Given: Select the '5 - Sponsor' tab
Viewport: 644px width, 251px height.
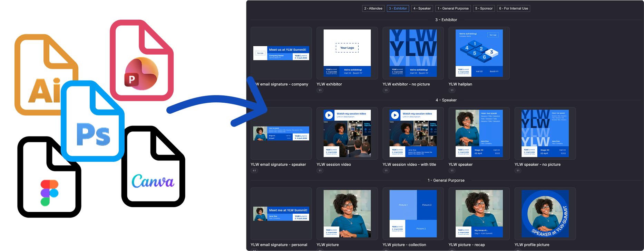Looking at the screenshot, I should [484, 8].
